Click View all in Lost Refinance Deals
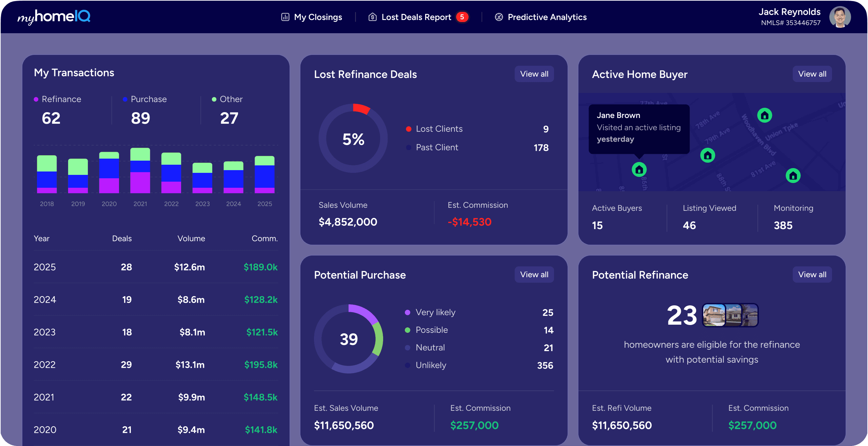 534,74
